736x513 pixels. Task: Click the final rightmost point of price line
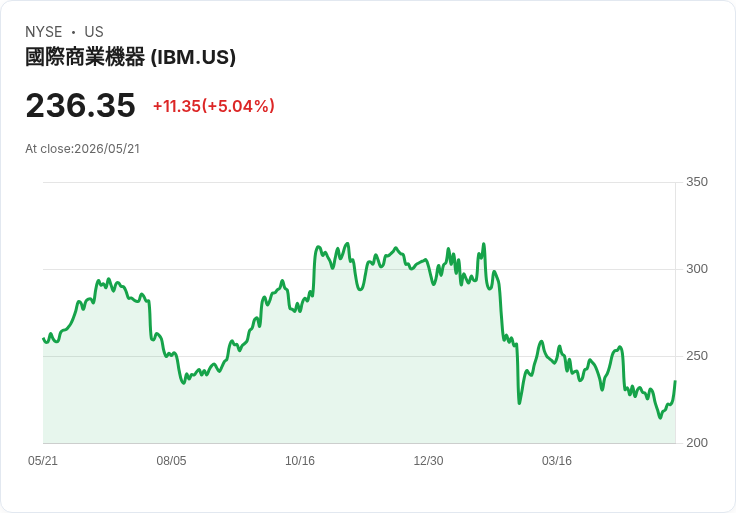click(675, 381)
